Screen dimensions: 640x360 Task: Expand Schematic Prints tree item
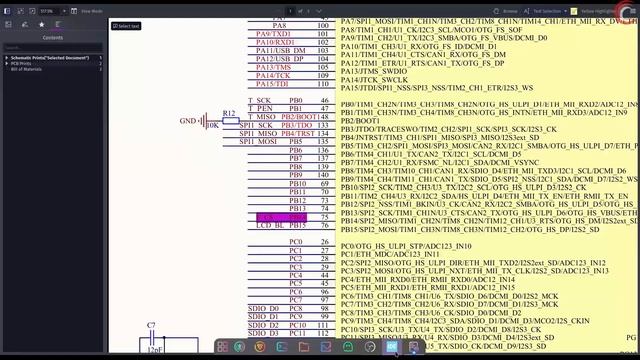pyautogui.click(x=7, y=58)
